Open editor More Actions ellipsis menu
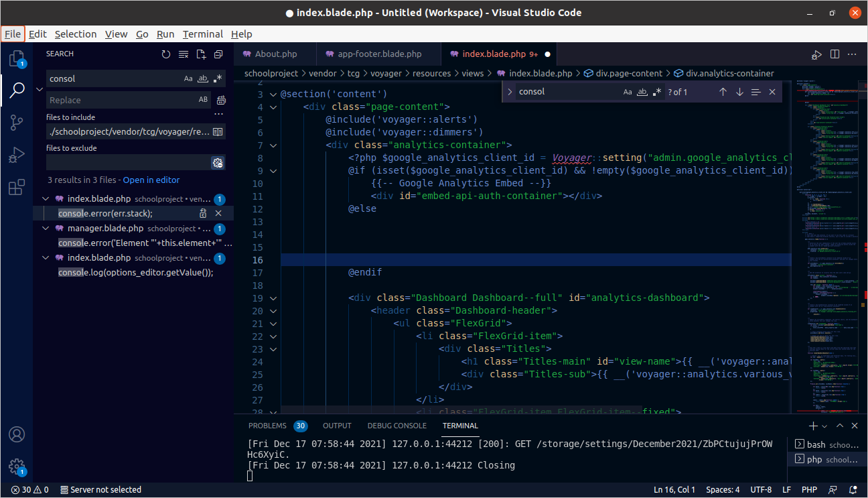This screenshot has width=868, height=498. [x=852, y=54]
